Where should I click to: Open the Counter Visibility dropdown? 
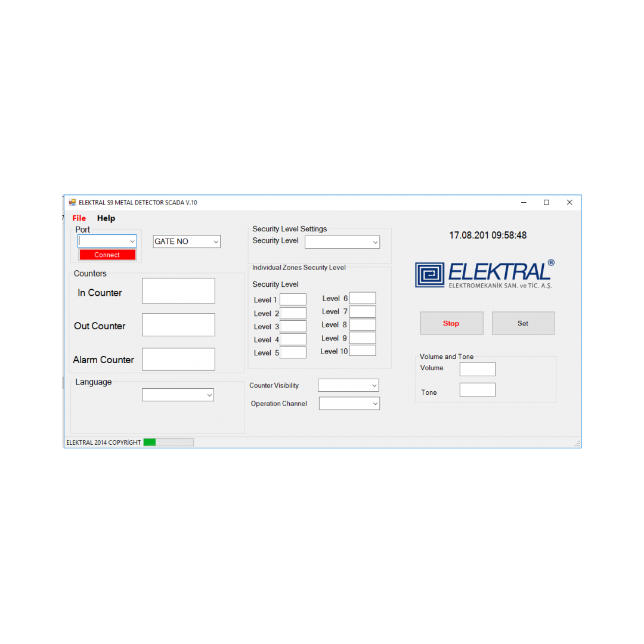[x=348, y=385]
